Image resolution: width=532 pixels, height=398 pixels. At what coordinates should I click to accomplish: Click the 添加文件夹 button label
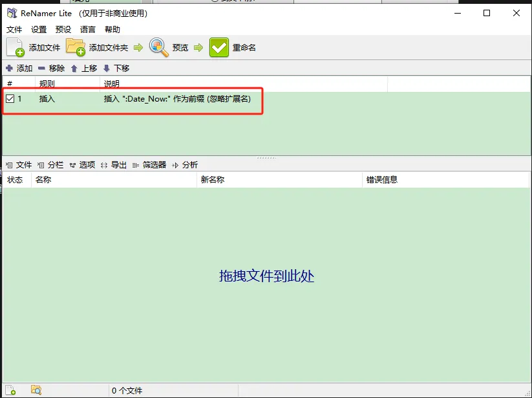tap(109, 47)
